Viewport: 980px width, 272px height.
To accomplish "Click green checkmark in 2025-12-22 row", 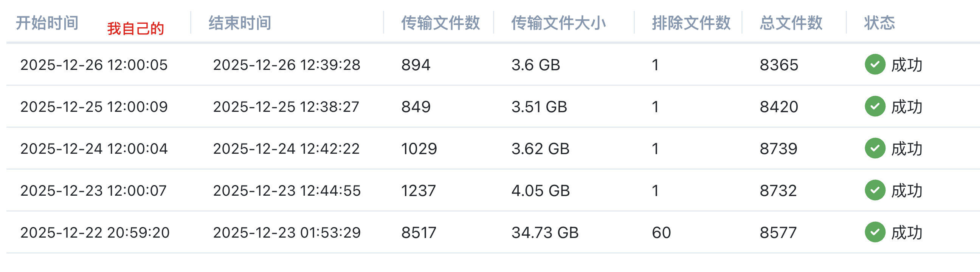I will point(875,232).
